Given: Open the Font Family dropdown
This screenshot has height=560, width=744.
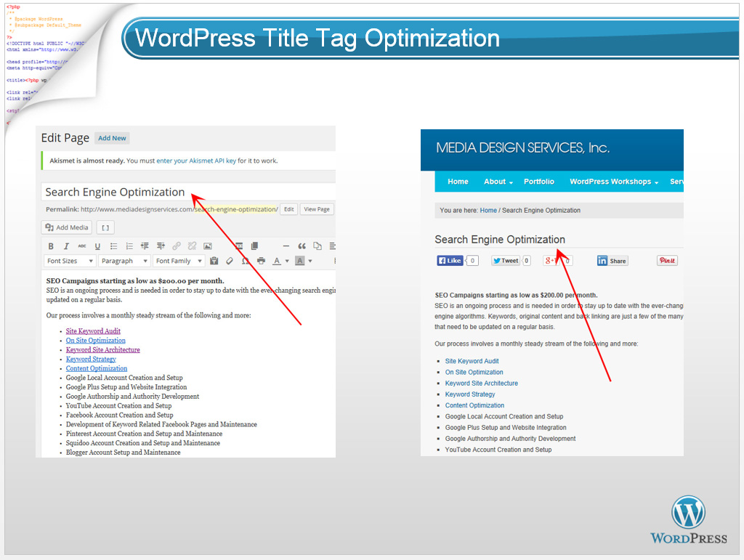Looking at the screenshot, I should click(x=179, y=261).
